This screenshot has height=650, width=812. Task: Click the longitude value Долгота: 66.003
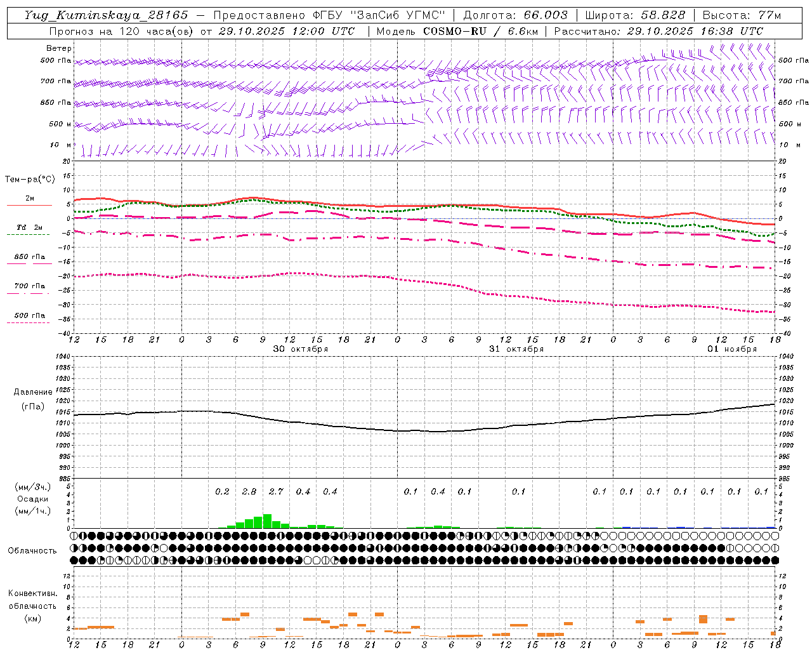tap(516, 15)
